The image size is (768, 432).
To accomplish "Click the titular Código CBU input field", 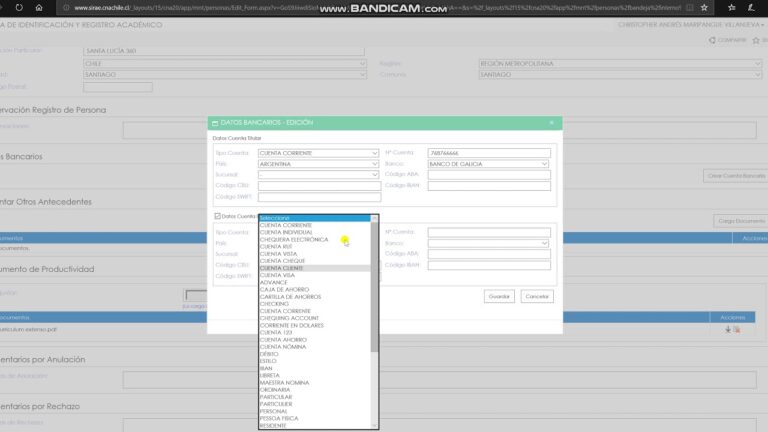I will click(319, 186).
